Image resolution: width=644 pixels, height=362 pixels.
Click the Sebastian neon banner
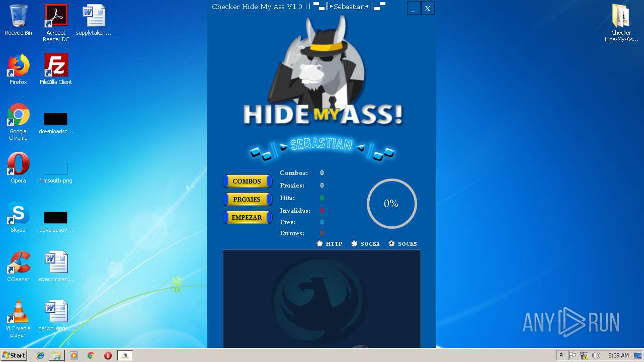(322, 148)
